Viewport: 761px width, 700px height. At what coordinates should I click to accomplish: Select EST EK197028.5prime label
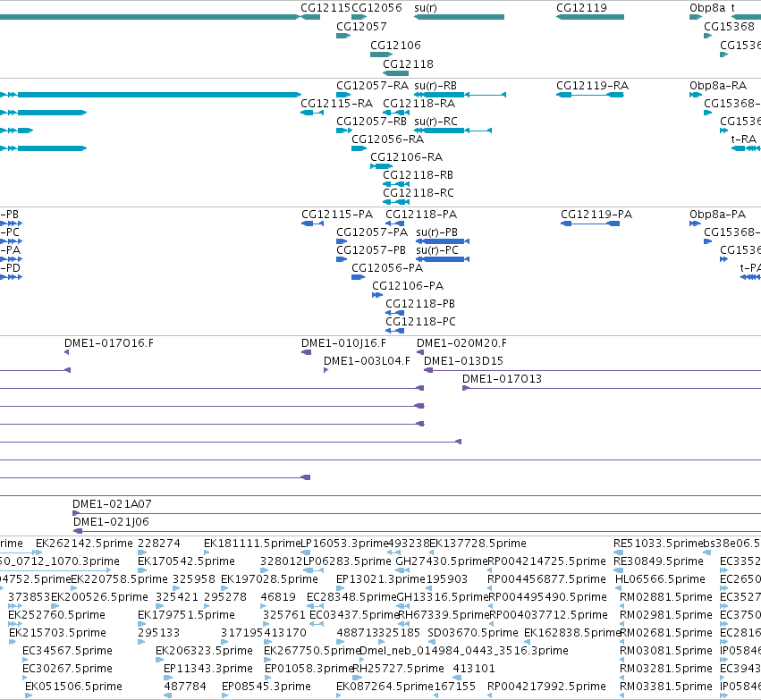[x=269, y=579]
